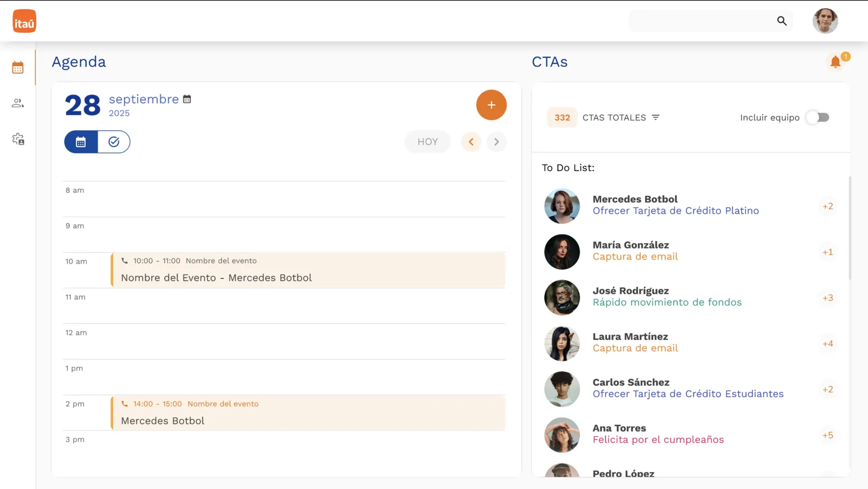
Task: Open Laura Martínez's avatar
Action: click(562, 344)
